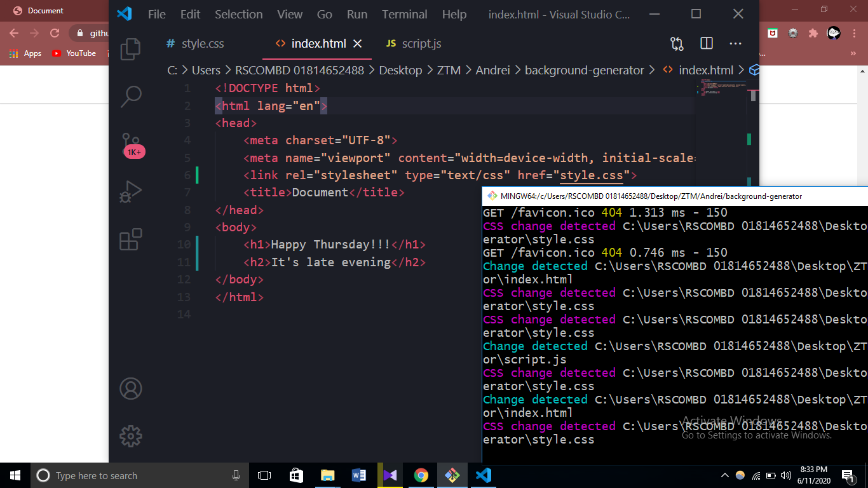Show hidden system tray icons

tap(725, 475)
